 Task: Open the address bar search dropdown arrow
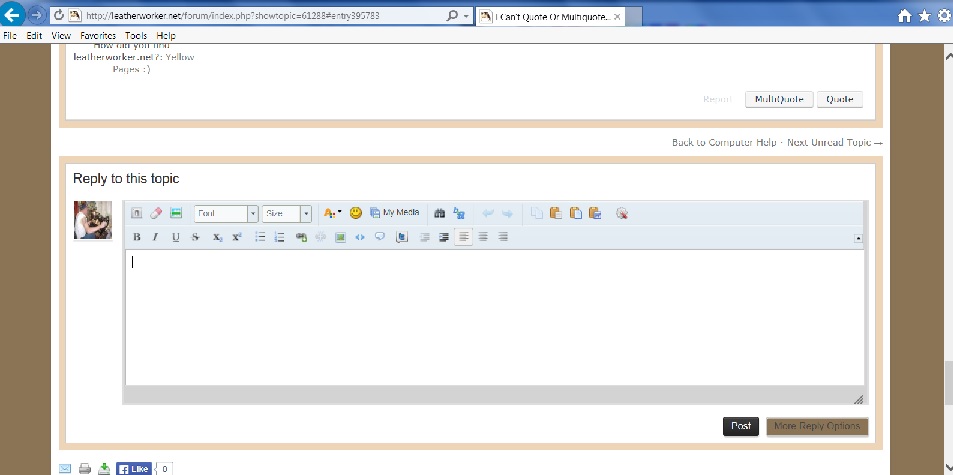tap(466, 16)
